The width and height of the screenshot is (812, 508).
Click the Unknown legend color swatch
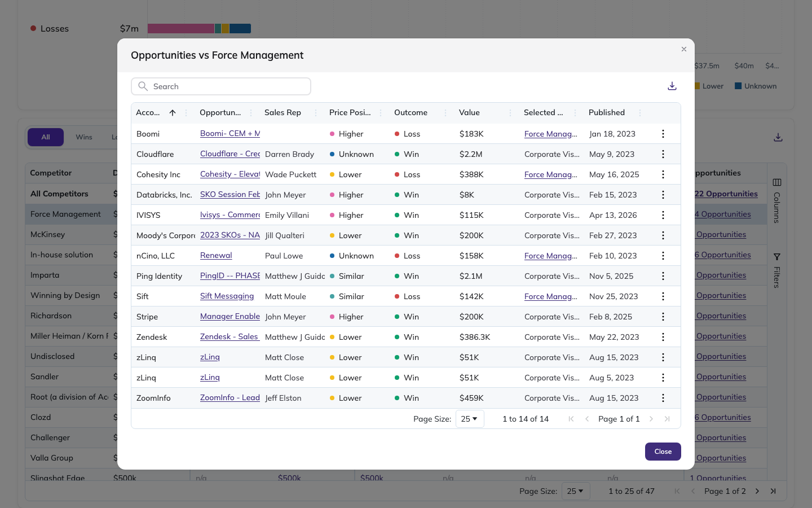tap(738, 86)
